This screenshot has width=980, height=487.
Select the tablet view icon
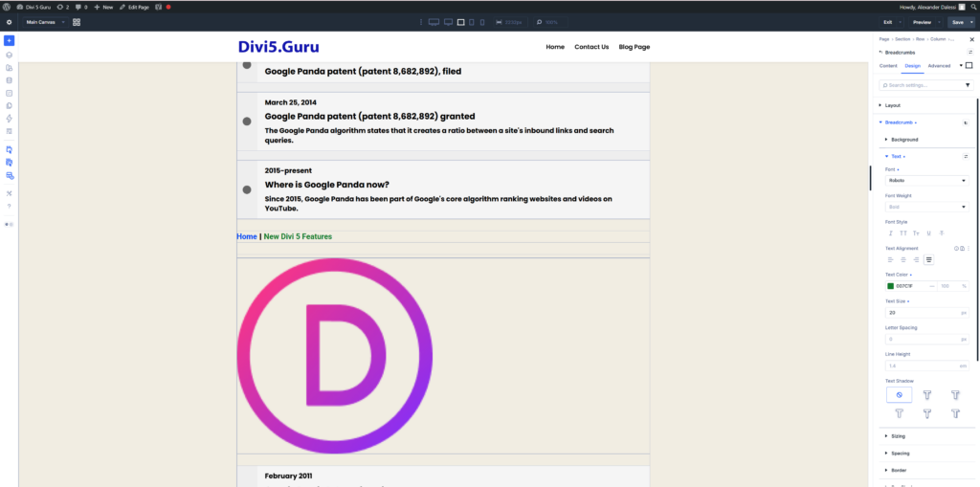coord(472,22)
